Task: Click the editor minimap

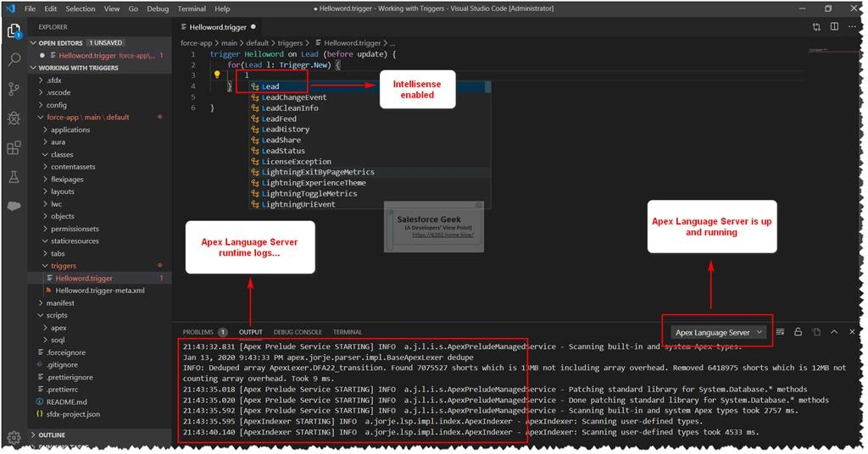Action: coord(833,51)
